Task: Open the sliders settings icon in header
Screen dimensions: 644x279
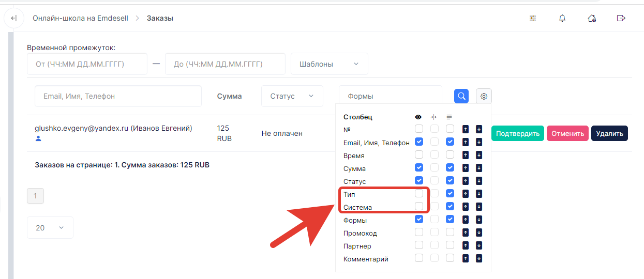Action: (533, 18)
